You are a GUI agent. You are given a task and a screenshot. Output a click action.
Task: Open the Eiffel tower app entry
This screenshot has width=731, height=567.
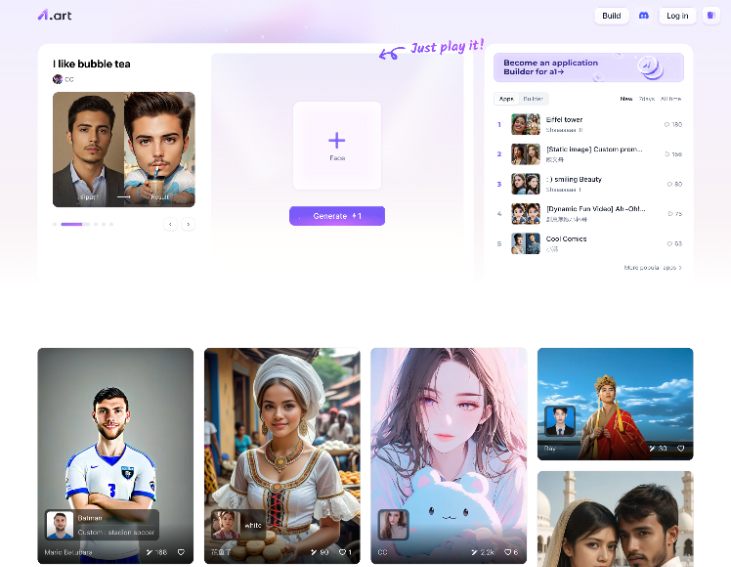point(564,120)
